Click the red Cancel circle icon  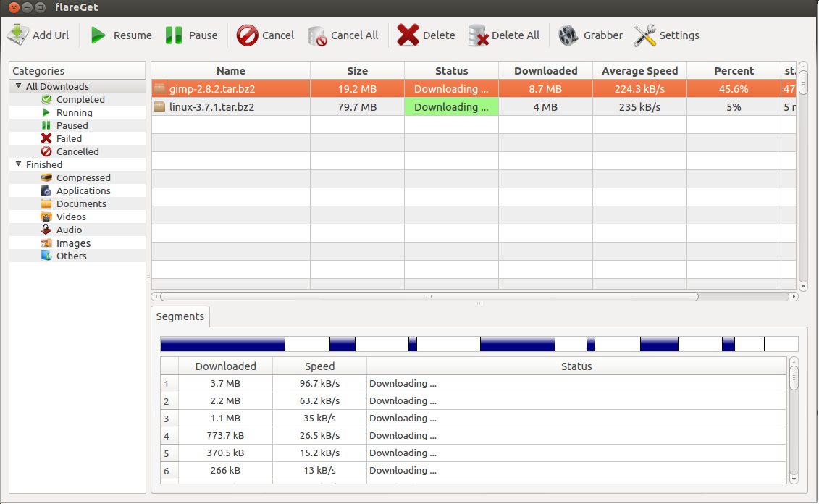coord(247,35)
